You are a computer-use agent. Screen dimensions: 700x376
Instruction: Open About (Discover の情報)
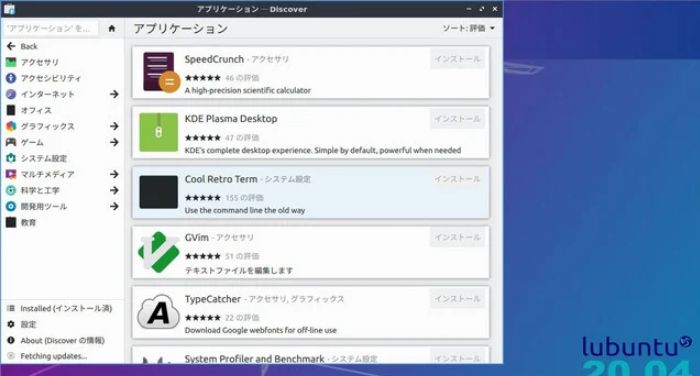(62, 341)
